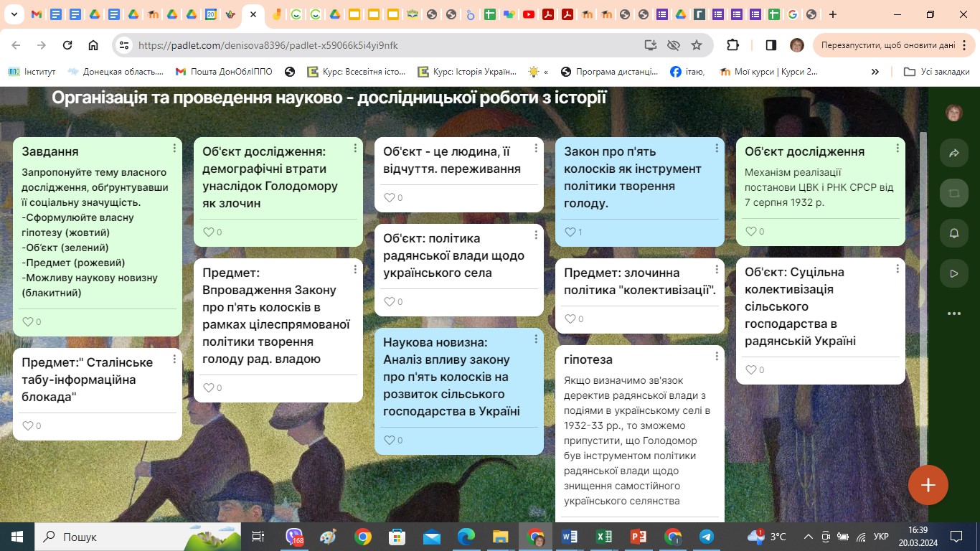This screenshot has height=551, width=980.
Task: Open options of 'Закон про п'ять колосків' blue card
Action: [x=717, y=148]
